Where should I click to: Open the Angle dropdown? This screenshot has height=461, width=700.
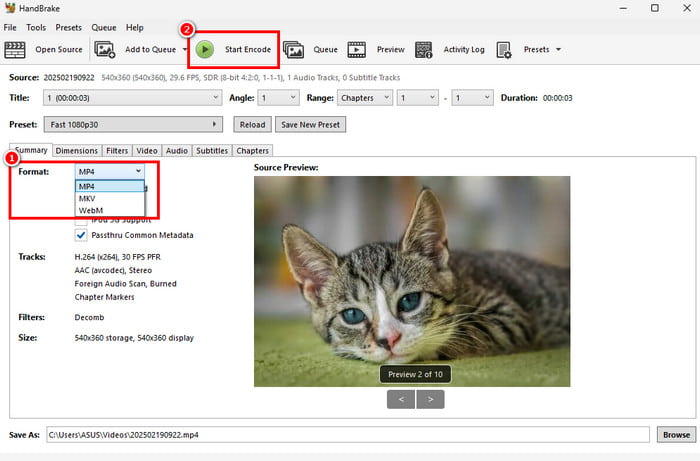[278, 98]
